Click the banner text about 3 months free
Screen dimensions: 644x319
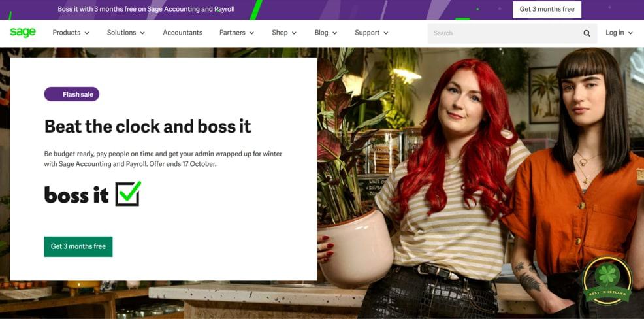146,9
